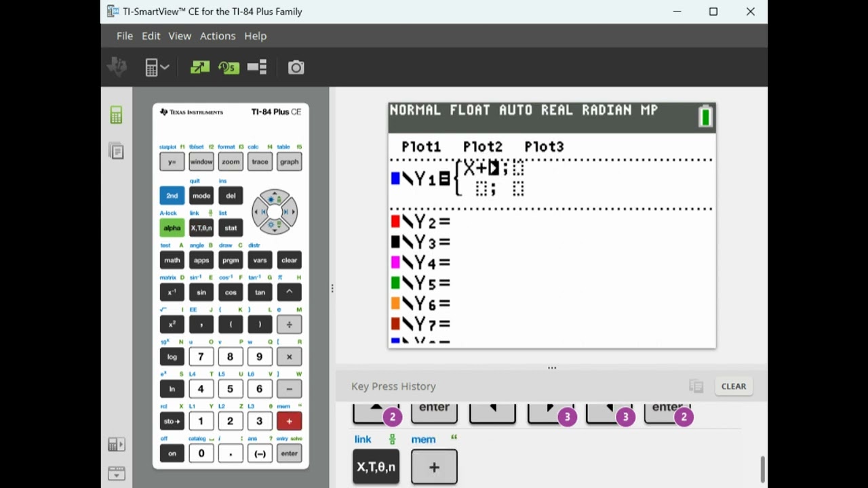
Task: Click the copy icon beside CLEAR
Action: click(x=696, y=386)
